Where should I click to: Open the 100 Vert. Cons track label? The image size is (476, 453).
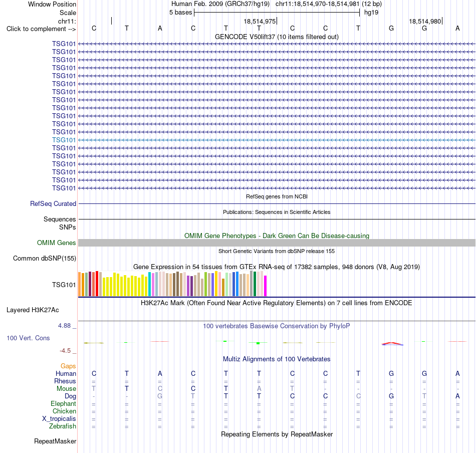point(28,338)
